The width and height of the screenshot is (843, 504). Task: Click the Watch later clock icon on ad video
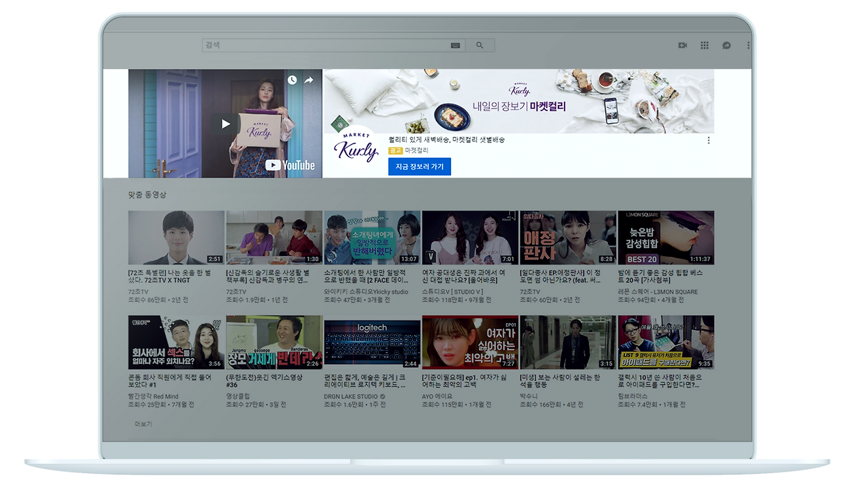[x=292, y=80]
